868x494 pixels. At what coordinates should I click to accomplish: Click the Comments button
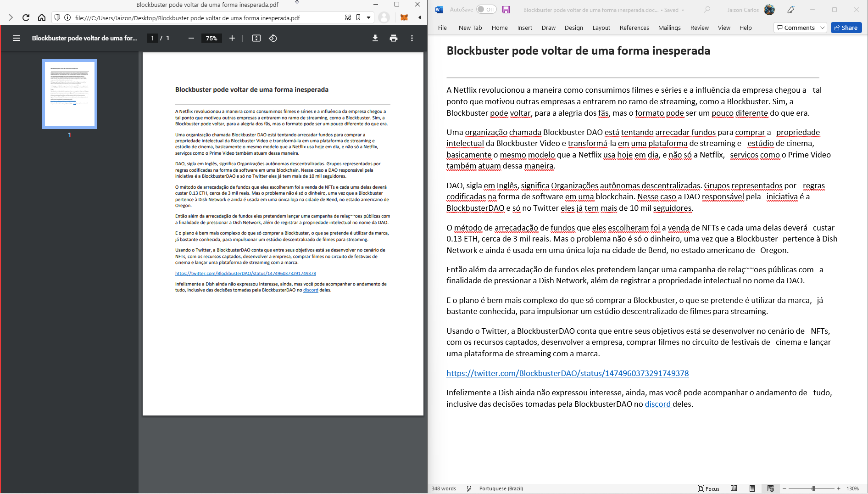click(x=796, y=28)
